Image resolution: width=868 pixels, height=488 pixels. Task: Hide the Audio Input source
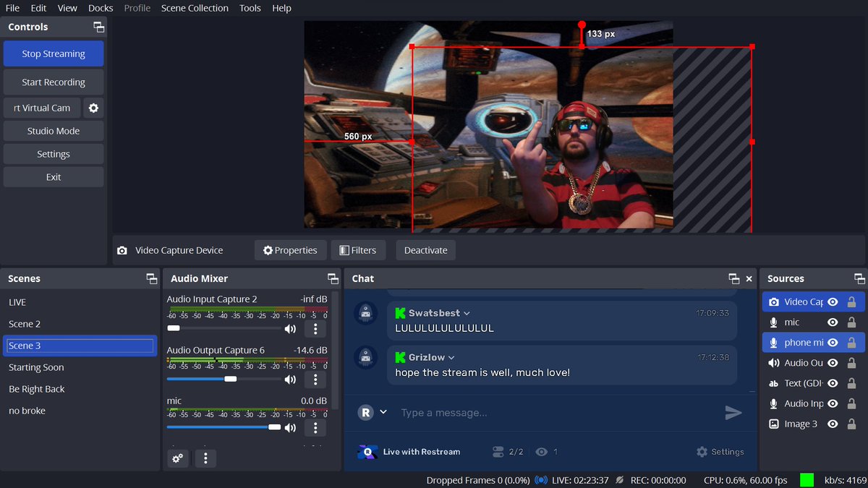pyautogui.click(x=833, y=403)
